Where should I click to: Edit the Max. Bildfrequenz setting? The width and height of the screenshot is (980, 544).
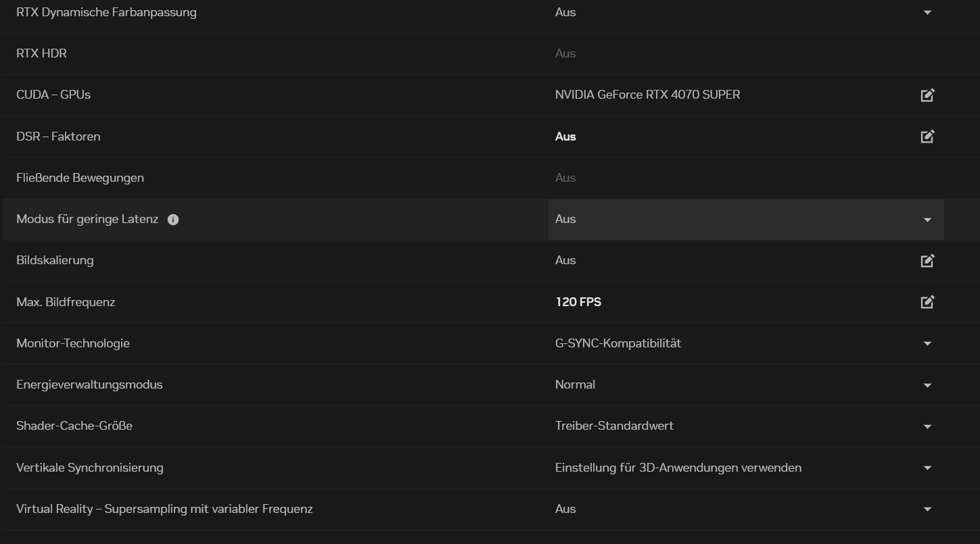pyautogui.click(x=927, y=302)
